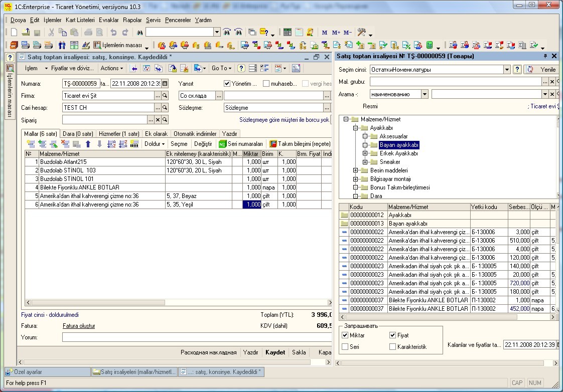The image size is (563, 392).
Task: Click the Undo arrow toolbar icon
Action: [x=113, y=32]
